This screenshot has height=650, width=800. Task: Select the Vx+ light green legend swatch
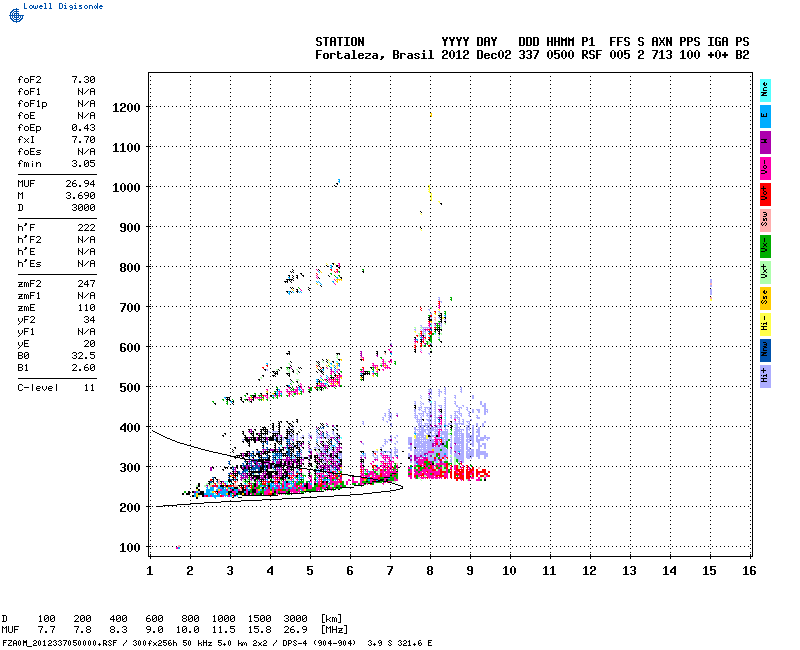765,272
